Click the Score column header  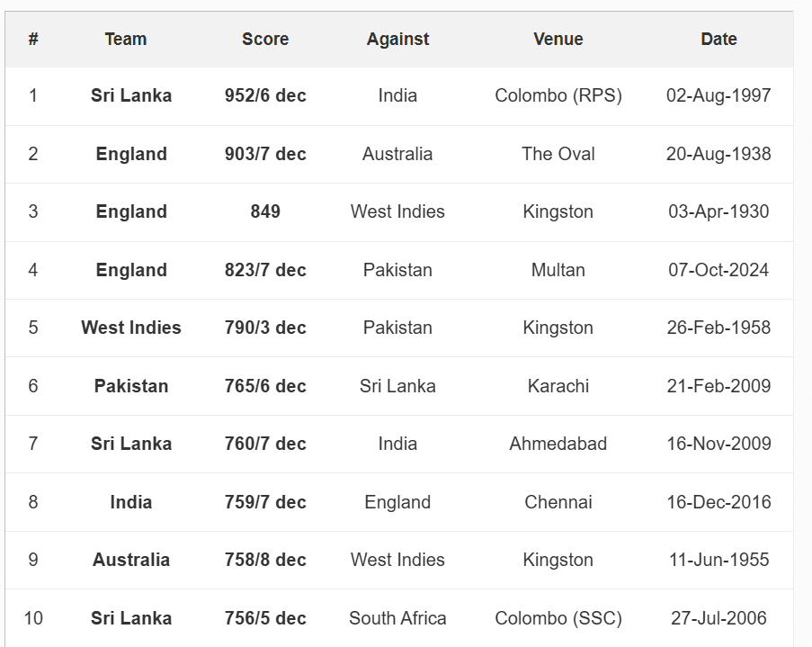(265, 39)
